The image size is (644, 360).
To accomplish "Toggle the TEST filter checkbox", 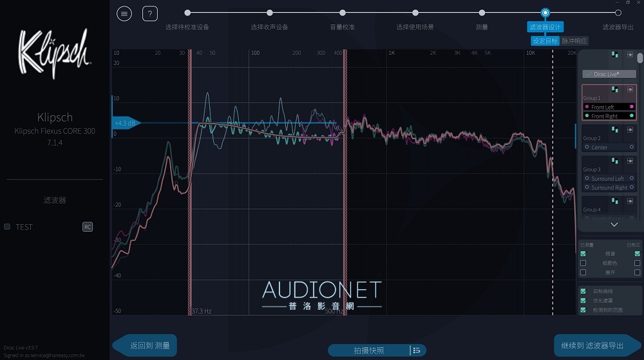I will (7, 227).
